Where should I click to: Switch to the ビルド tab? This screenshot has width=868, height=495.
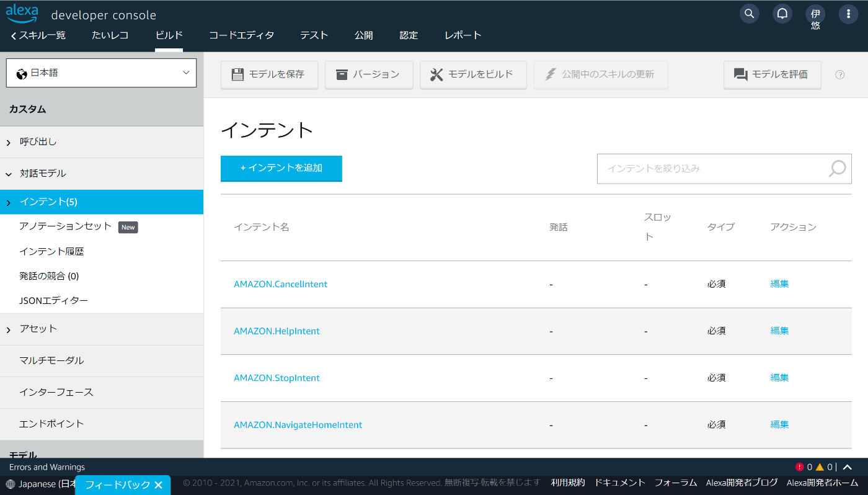coord(169,35)
